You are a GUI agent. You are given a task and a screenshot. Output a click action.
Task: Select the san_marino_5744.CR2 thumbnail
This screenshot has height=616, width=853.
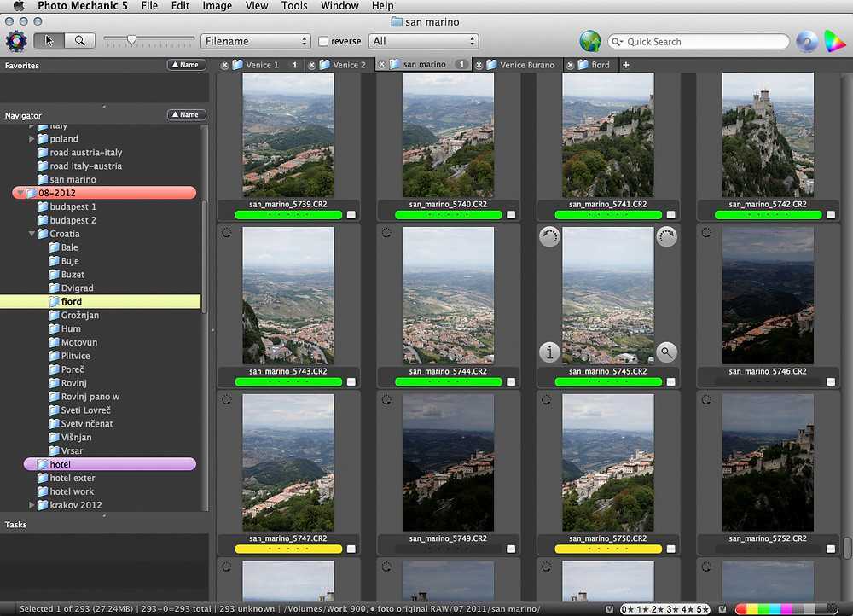pyautogui.click(x=449, y=295)
